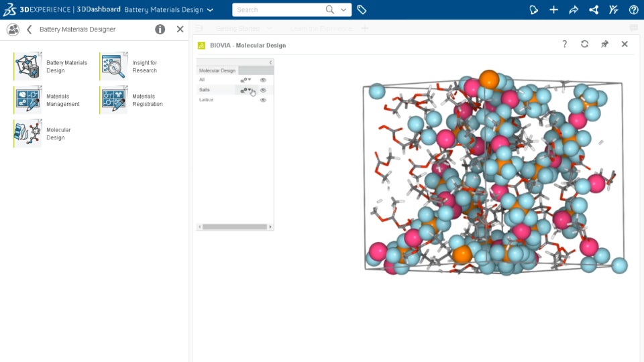Open the display style dropdown for Salts
Viewport: 644px width, 362px height.
pos(246,90)
